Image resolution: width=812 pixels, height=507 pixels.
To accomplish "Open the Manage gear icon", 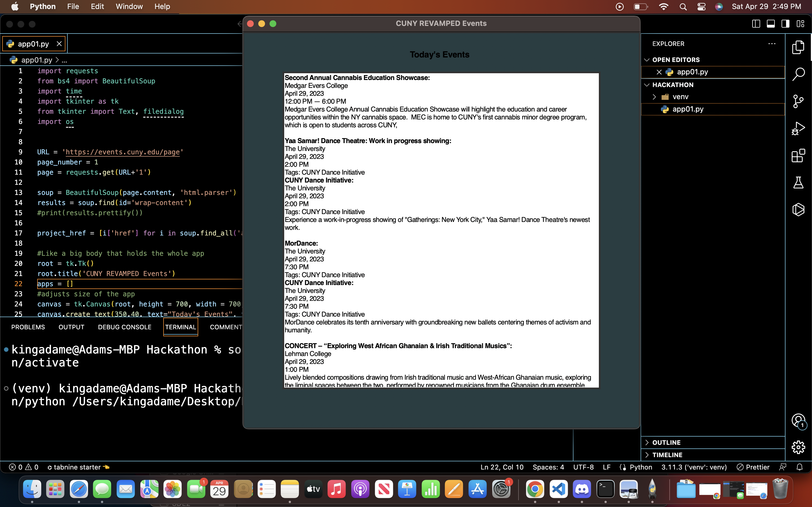I will (798, 447).
